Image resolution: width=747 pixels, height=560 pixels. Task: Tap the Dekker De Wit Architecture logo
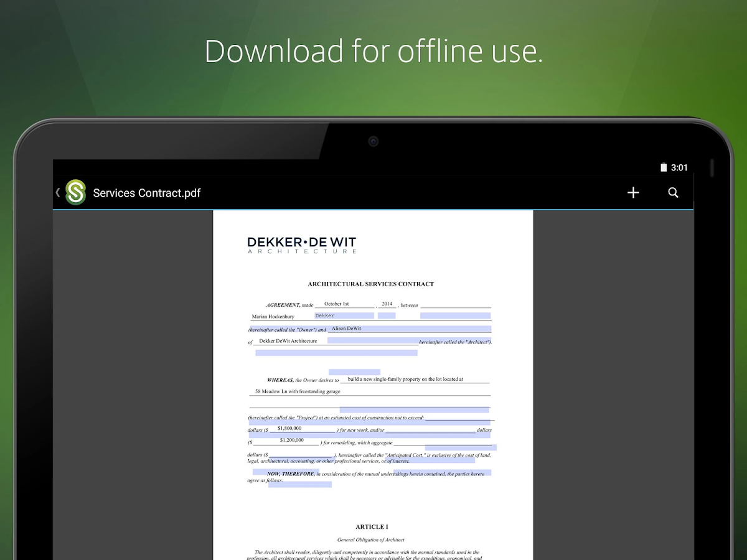point(302,245)
